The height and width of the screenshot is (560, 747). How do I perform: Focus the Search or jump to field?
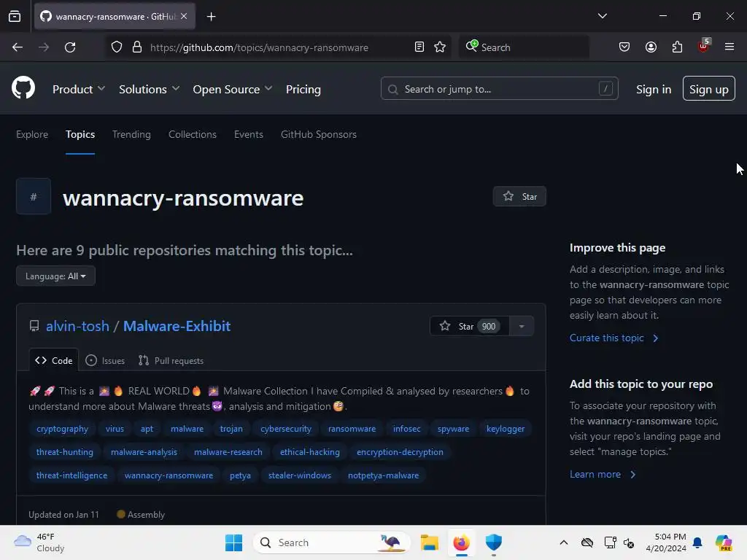[x=499, y=88]
